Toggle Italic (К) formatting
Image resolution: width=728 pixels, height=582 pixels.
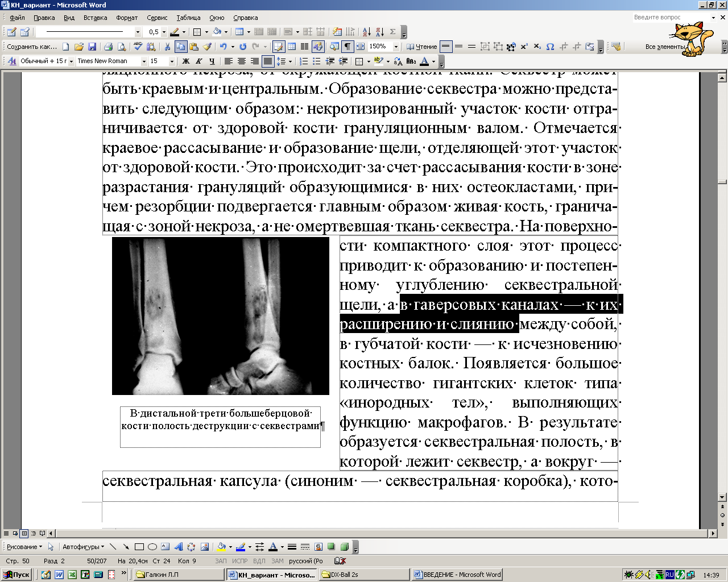(198, 61)
